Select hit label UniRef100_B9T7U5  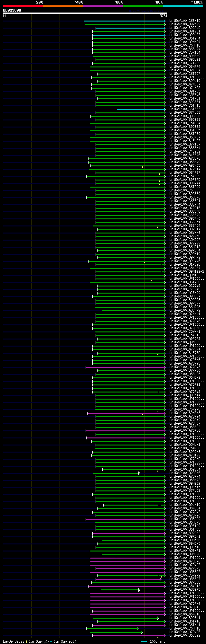[x=185, y=92]
